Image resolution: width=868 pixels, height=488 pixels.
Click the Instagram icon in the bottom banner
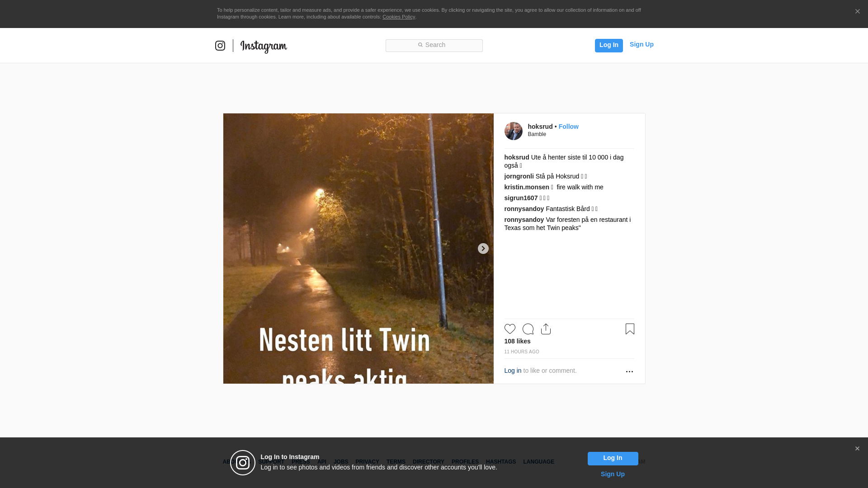243,463
